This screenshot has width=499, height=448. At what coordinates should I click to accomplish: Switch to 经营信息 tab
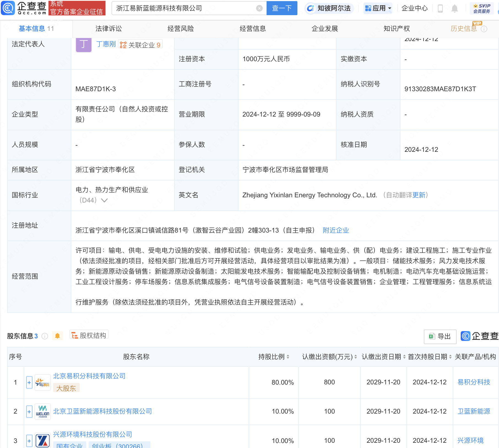(x=253, y=29)
